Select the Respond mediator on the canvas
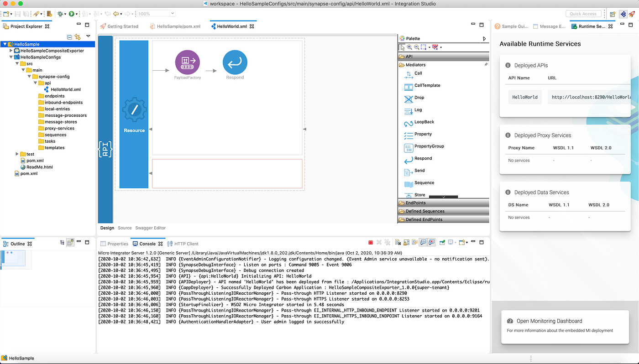The width and height of the screenshot is (639, 364). coord(235,62)
